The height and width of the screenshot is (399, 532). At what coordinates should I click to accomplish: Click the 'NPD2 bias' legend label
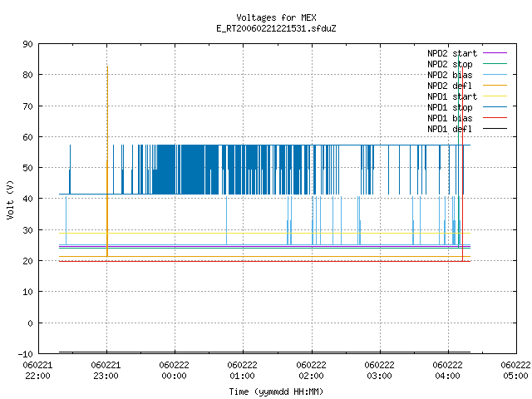(450, 75)
